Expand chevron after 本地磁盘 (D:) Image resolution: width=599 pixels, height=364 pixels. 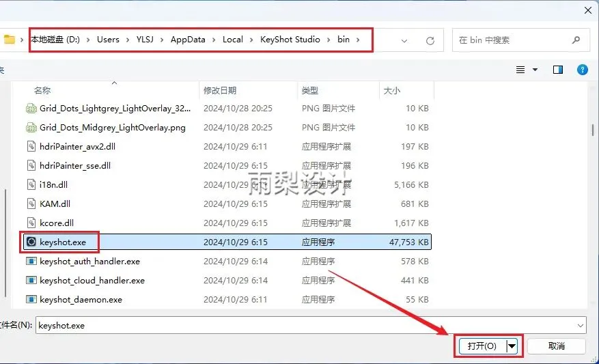pyautogui.click(x=88, y=40)
